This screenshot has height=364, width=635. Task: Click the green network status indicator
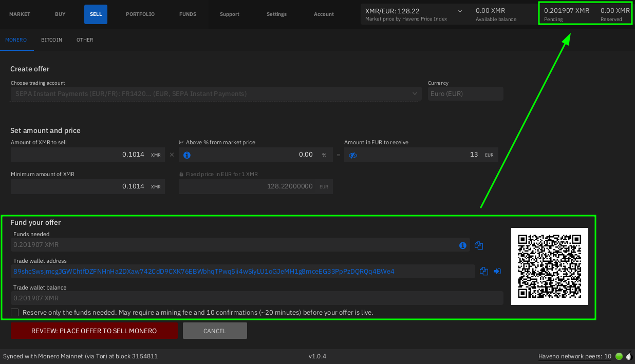tap(619, 356)
